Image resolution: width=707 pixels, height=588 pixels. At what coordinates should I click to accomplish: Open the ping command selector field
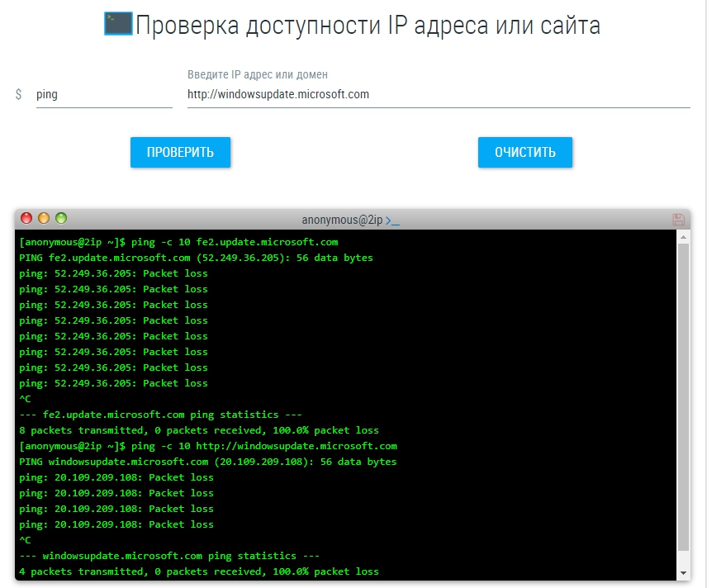coord(104,95)
